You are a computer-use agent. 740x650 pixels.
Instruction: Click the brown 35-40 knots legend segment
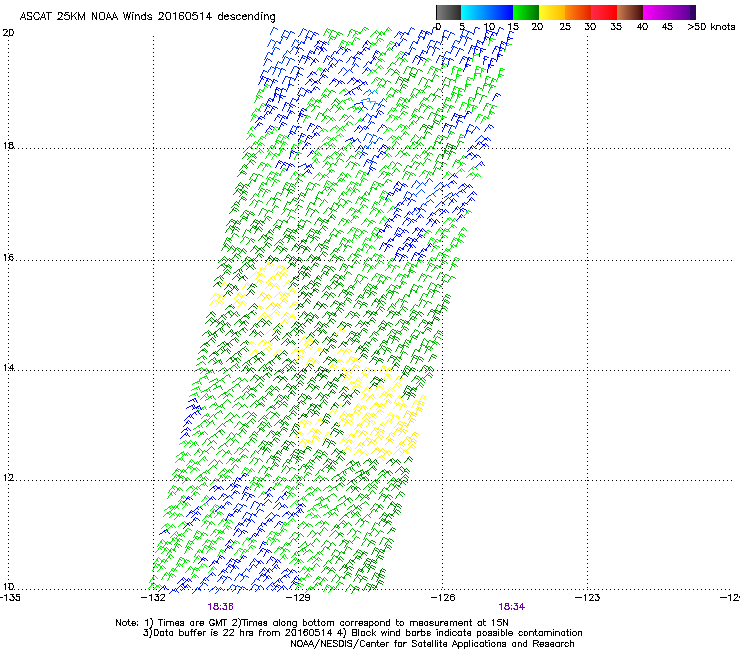[630, 12]
